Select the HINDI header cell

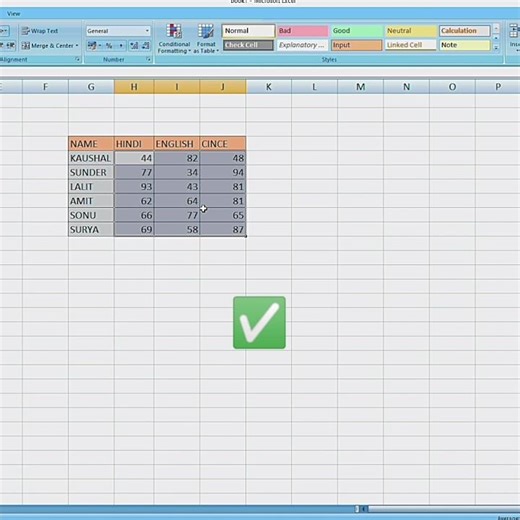(134, 144)
